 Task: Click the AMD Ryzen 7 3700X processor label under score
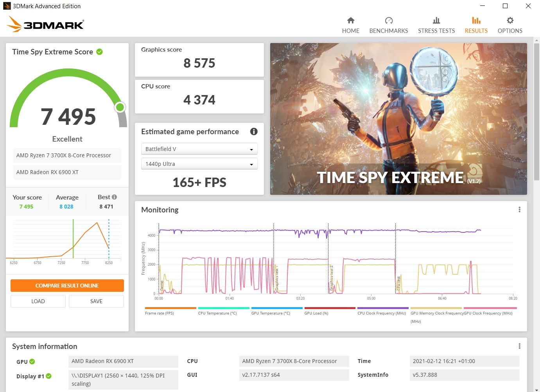67,155
